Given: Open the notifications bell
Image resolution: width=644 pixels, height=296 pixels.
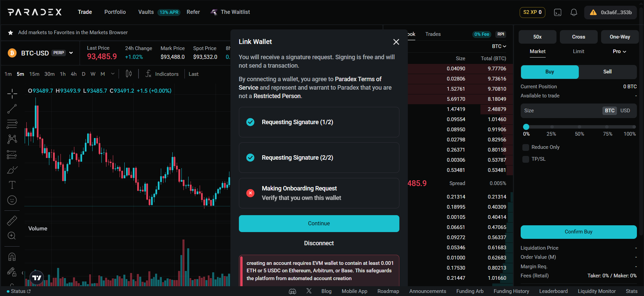Looking at the screenshot, I should pos(574,13).
